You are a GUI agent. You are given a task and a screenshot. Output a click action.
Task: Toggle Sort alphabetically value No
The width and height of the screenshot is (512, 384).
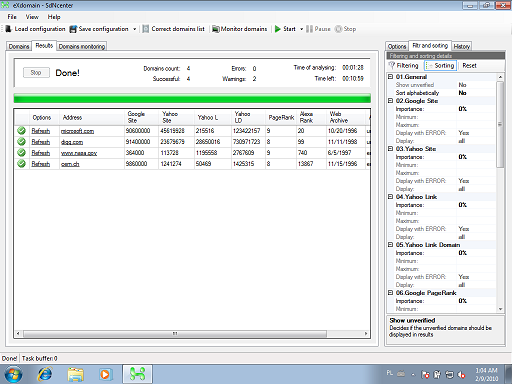(x=476, y=93)
